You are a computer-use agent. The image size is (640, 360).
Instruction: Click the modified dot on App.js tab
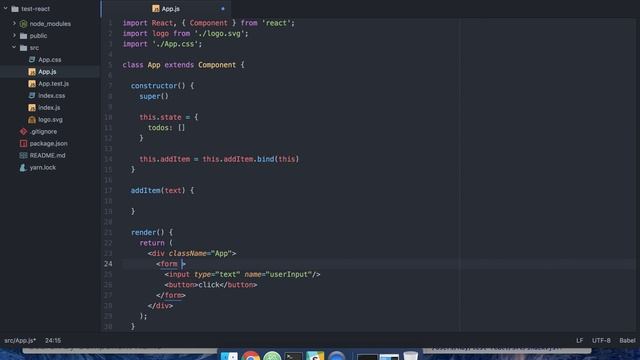(223, 9)
